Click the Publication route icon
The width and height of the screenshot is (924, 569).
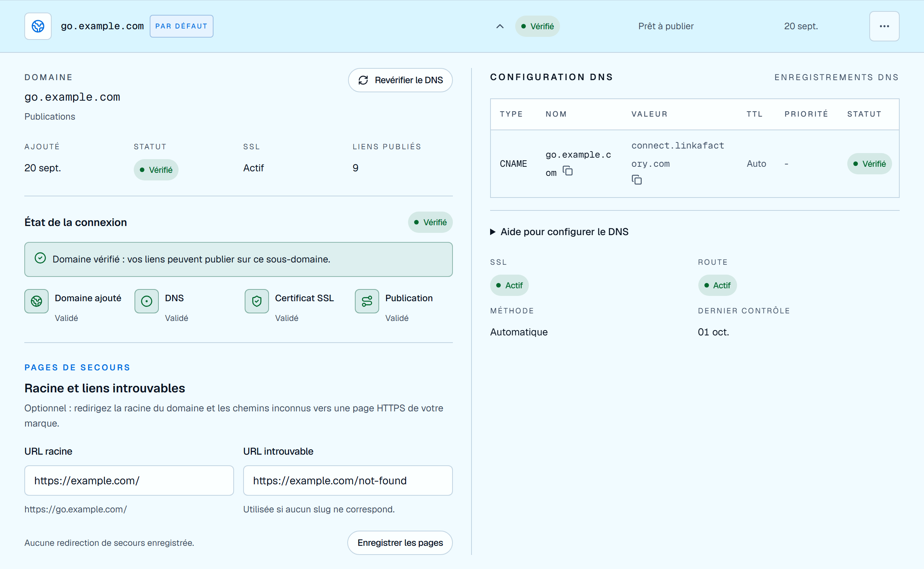[367, 301]
